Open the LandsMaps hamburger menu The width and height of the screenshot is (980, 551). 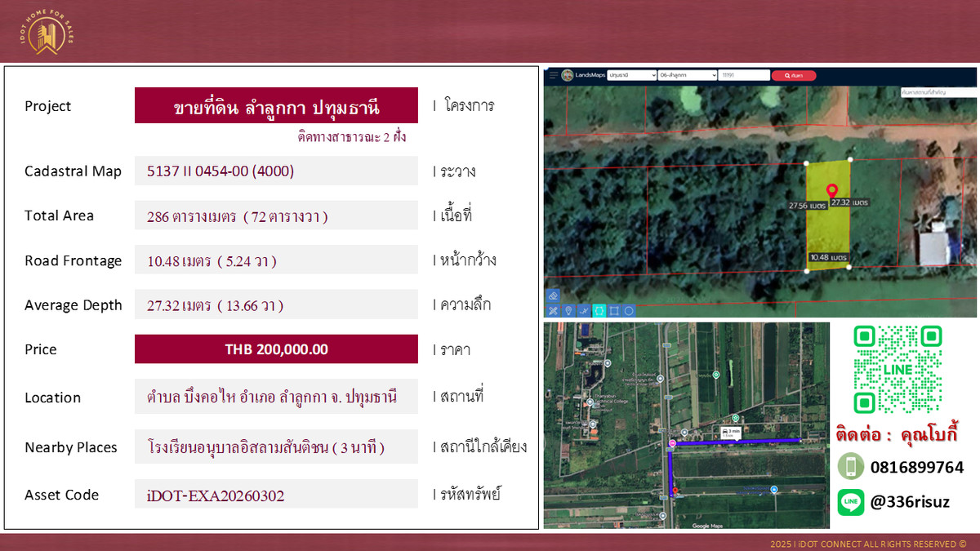coord(553,75)
